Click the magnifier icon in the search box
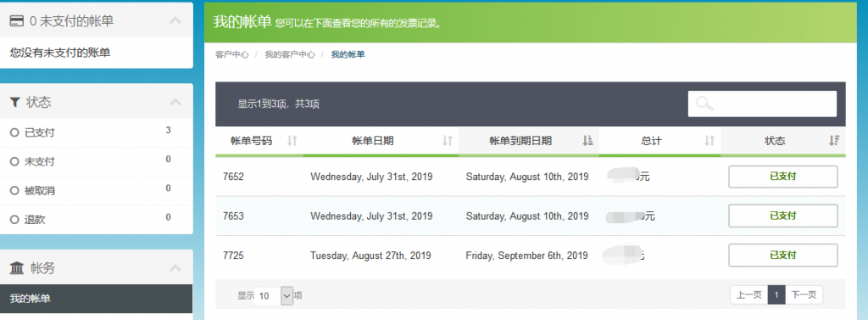This screenshot has width=868, height=320. [704, 104]
